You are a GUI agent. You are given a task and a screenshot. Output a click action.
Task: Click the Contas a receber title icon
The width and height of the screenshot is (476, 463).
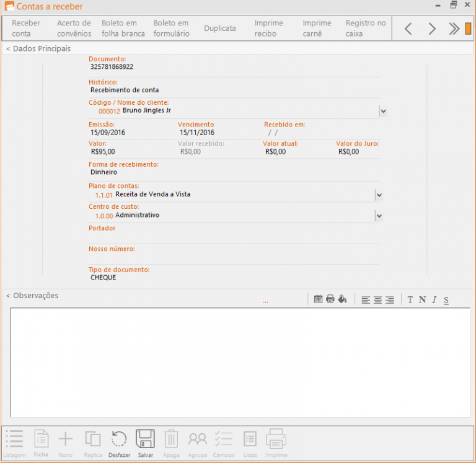[9, 6]
